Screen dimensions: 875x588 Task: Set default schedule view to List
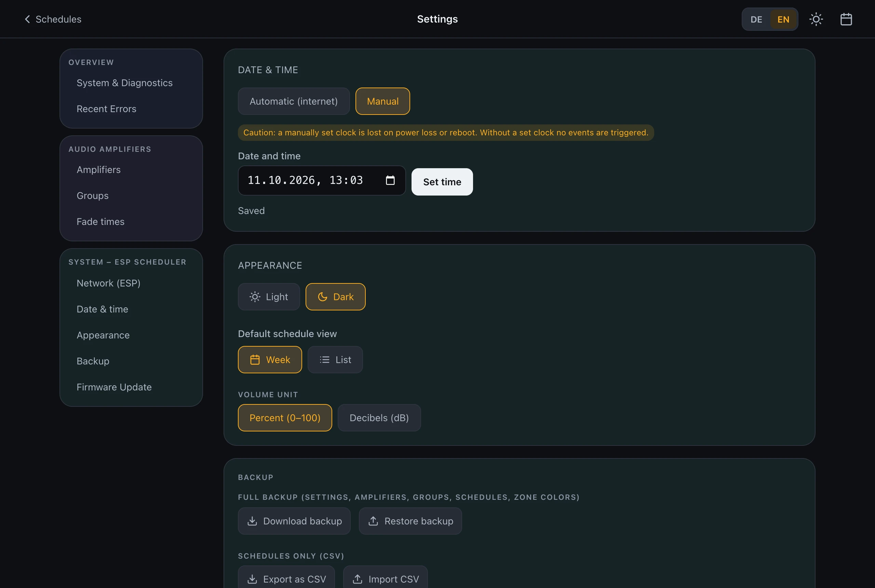point(335,360)
